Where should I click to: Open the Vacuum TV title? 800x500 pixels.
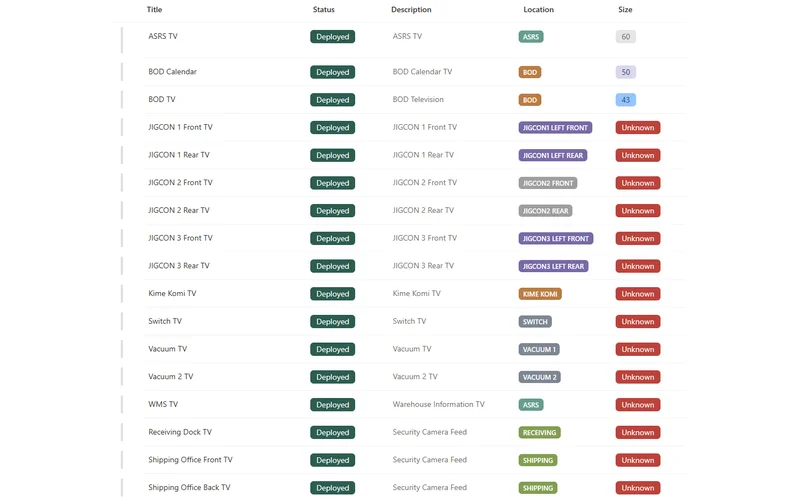click(167, 349)
